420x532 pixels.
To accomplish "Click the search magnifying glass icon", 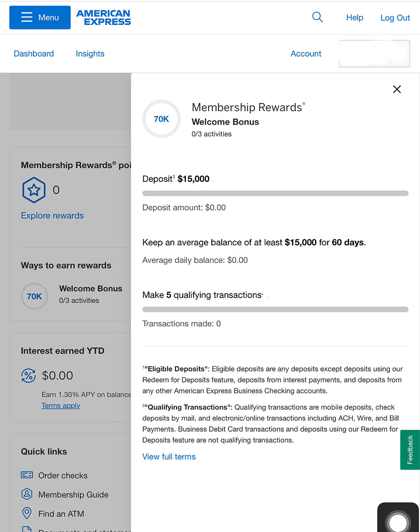I will point(317,17).
